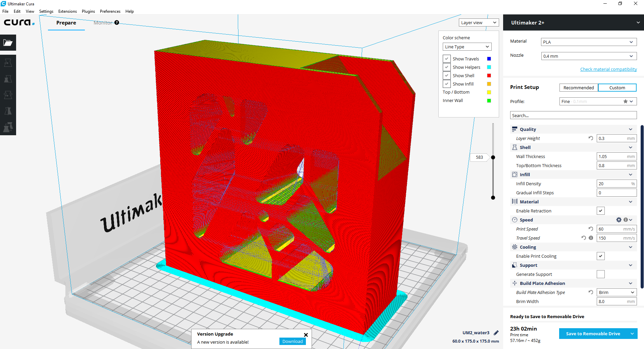Uncheck Enable Print Cooling
The height and width of the screenshot is (349, 644).
point(601,256)
